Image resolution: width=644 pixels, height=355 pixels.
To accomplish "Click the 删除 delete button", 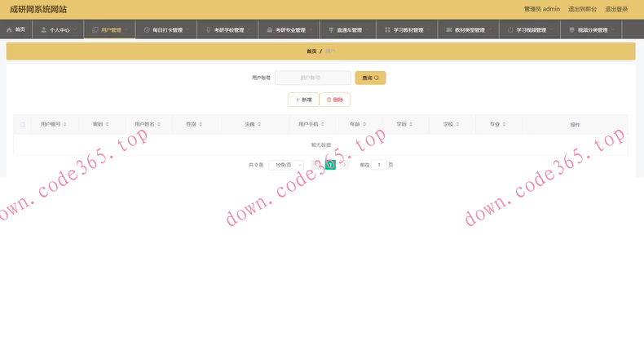I will click(x=335, y=100).
